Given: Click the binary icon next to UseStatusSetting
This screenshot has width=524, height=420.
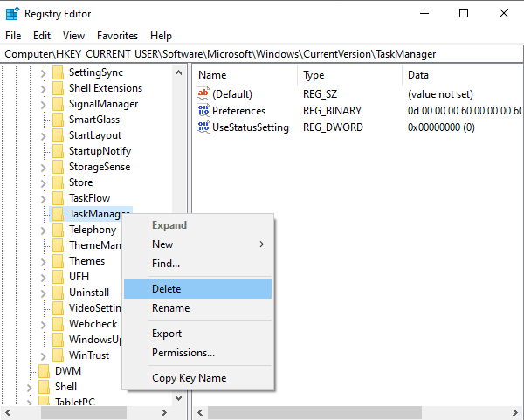Looking at the screenshot, I should coord(203,127).
